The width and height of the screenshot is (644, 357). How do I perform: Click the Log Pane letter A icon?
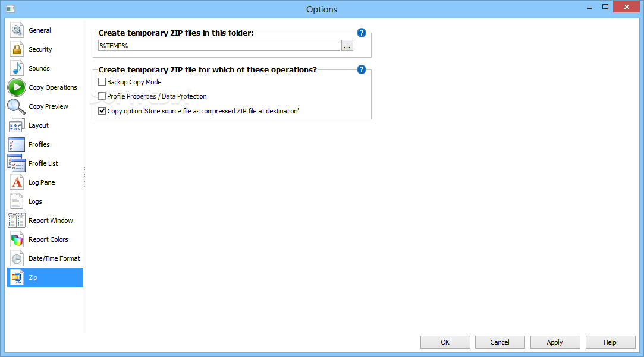(17, 182)
